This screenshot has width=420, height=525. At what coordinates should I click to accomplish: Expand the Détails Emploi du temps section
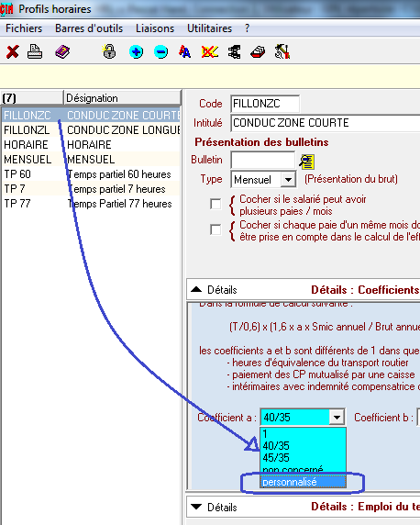196,507
